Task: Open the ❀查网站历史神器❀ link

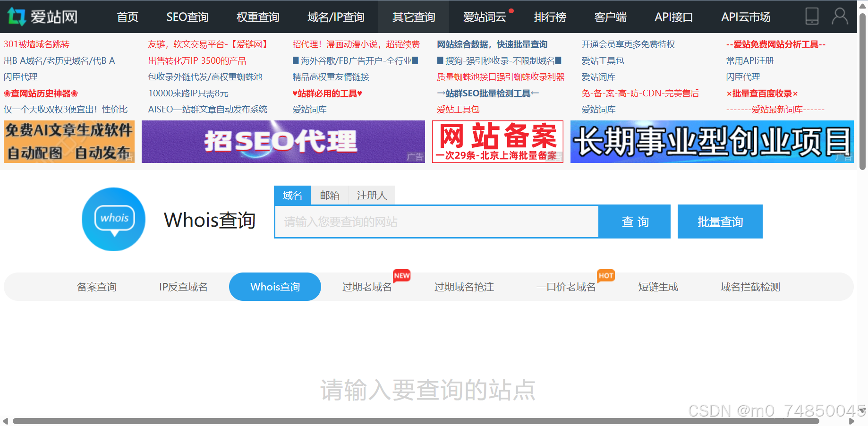Action: (x=41, y=94)
